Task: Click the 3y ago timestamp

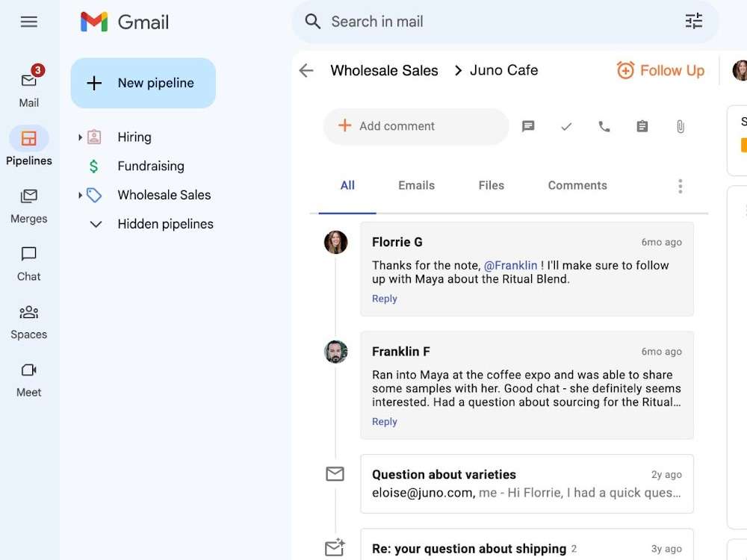Action: (666, 549)
